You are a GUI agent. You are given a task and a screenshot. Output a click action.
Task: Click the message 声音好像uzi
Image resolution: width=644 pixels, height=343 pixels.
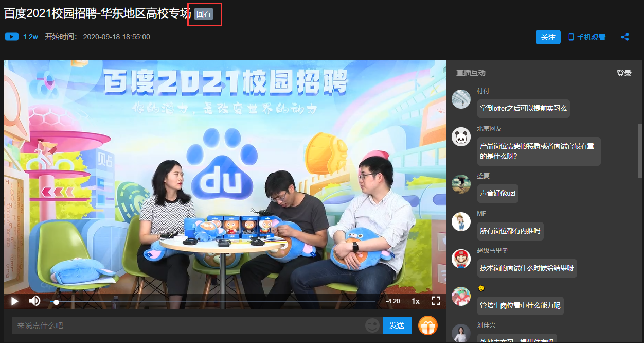[497, 194]
